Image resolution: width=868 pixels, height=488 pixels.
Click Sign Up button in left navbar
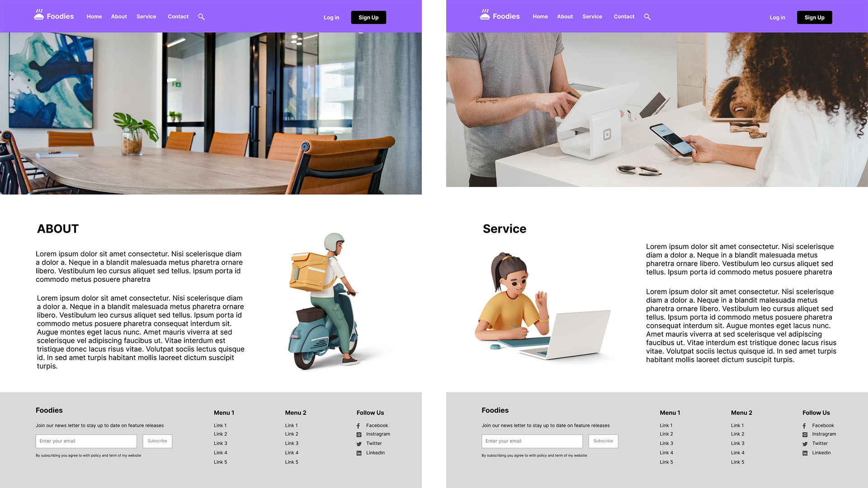point(368,17)
